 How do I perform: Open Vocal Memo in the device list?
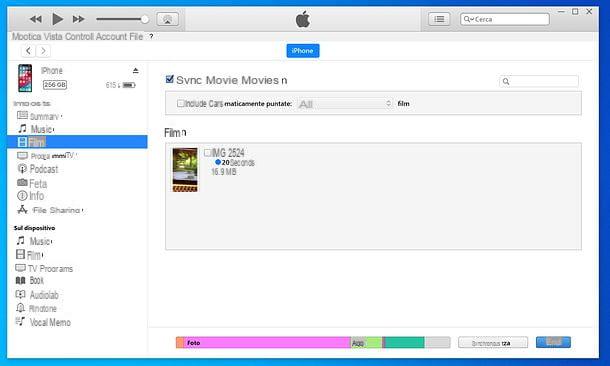43,322
